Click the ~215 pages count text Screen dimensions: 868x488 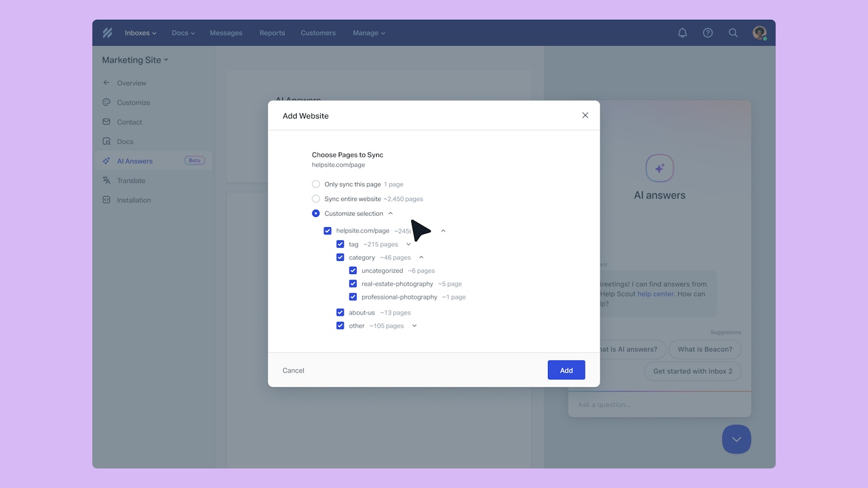click(x=381, y=245)
